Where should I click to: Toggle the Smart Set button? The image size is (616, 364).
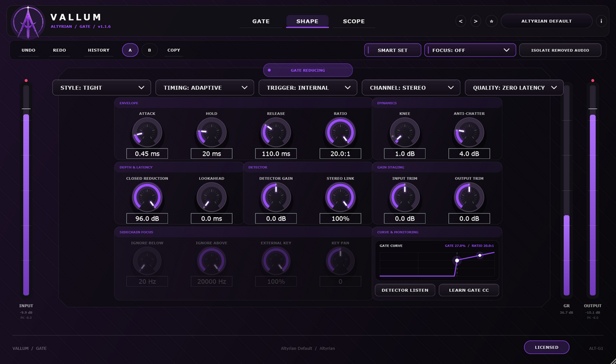coord(392,51)
